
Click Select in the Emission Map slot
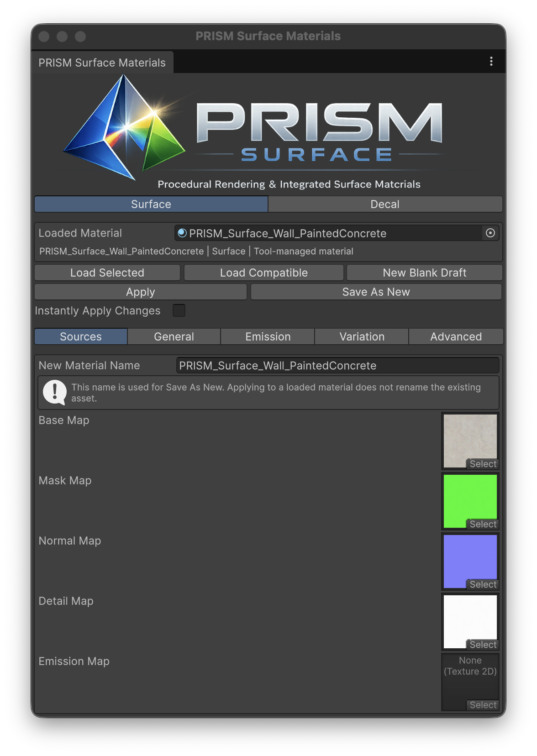click(x=483, y=705)
